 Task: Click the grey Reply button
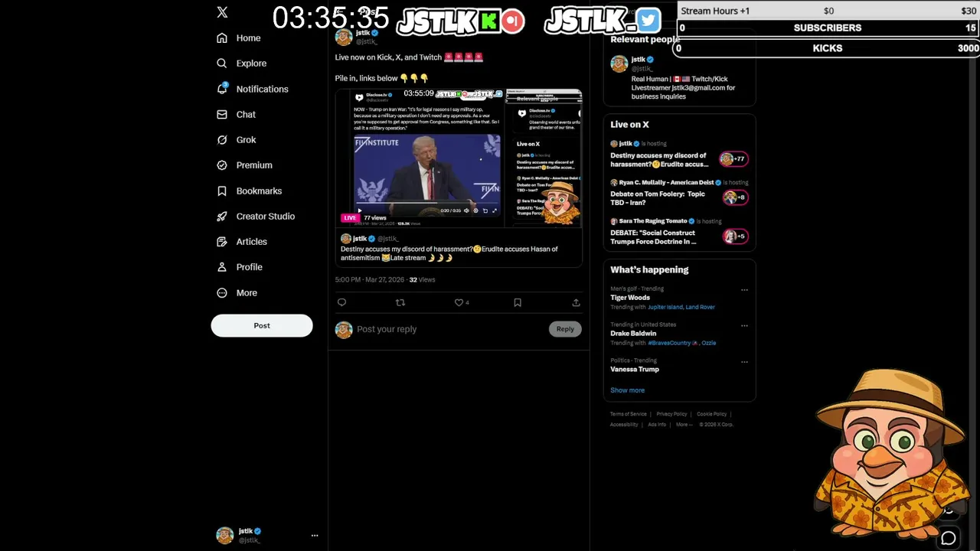click(565, 329)
